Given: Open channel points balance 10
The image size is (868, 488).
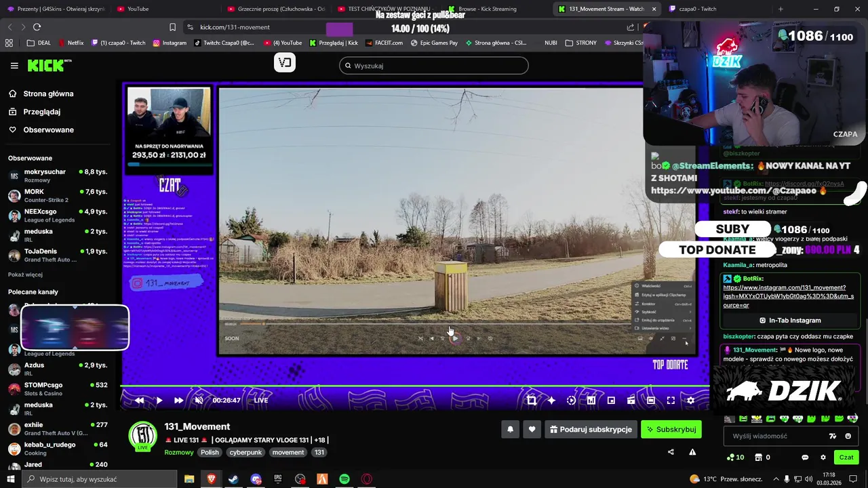Looking at the screenshot, I should pos(735,457).
